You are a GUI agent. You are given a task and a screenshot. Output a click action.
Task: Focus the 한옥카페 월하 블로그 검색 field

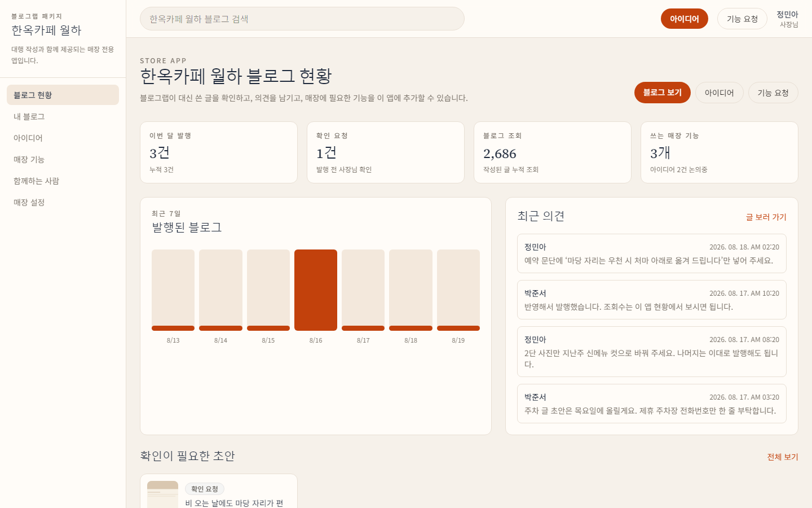click(302, 19)
